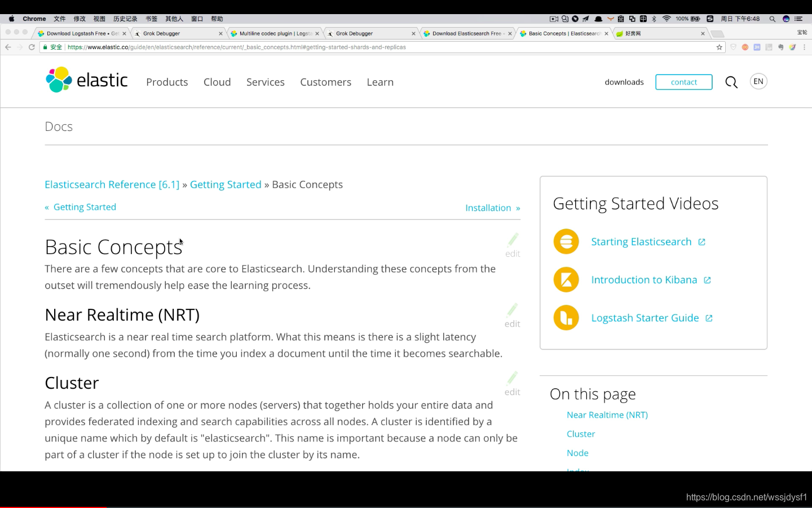
Task: Open Elasticsearch Reference [6.1] breadcrumb
Action: pos(112,185)
